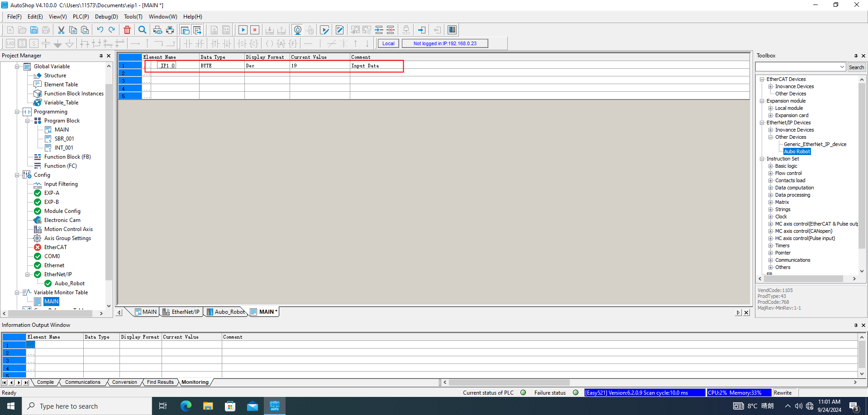Collapse the Program Block node

pos(28,121)
